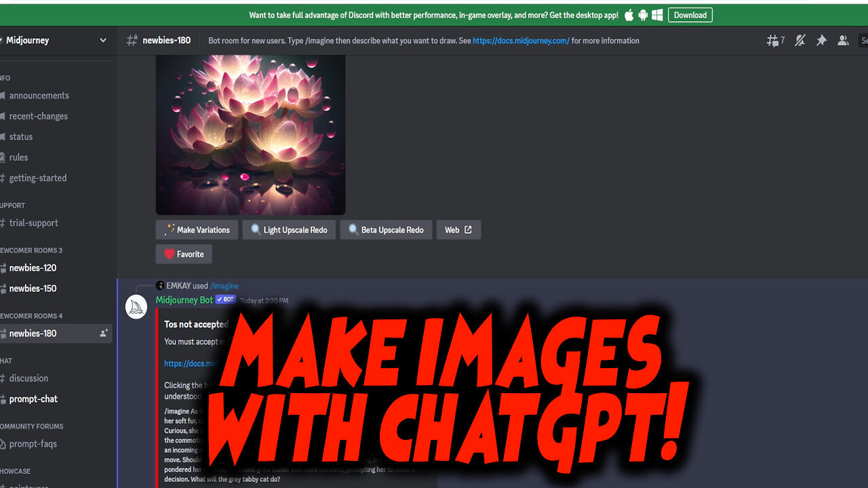Click the Download button in banner

(x=690, y=15)
